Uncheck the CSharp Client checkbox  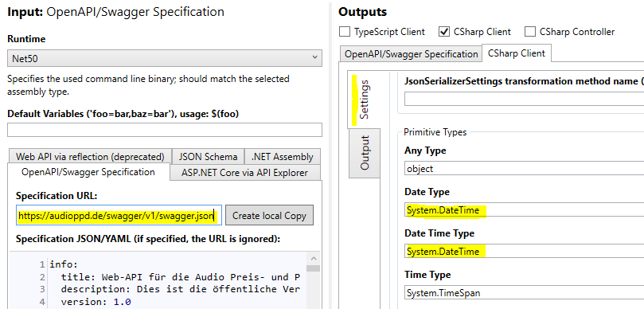tap(444, 32)
